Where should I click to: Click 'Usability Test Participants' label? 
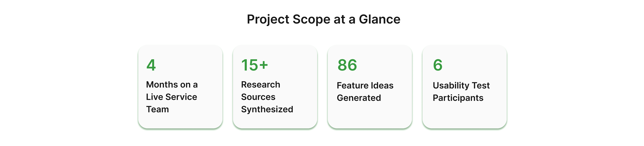(x=461, y=92)
